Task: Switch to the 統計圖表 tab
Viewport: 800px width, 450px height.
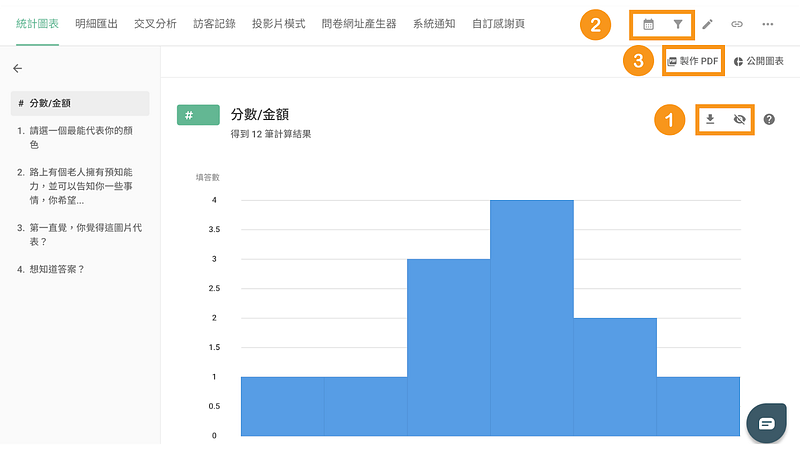Action: click(x=37, y=23)
